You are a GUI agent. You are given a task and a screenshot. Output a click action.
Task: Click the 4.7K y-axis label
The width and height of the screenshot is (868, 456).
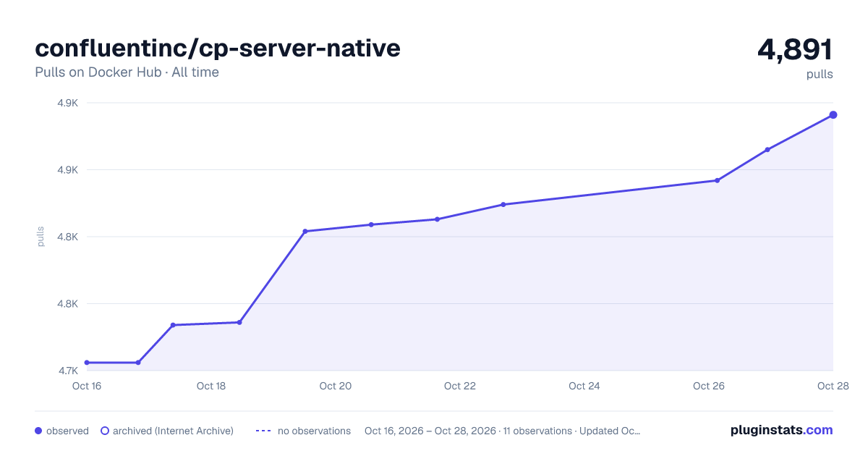(68, 371)
